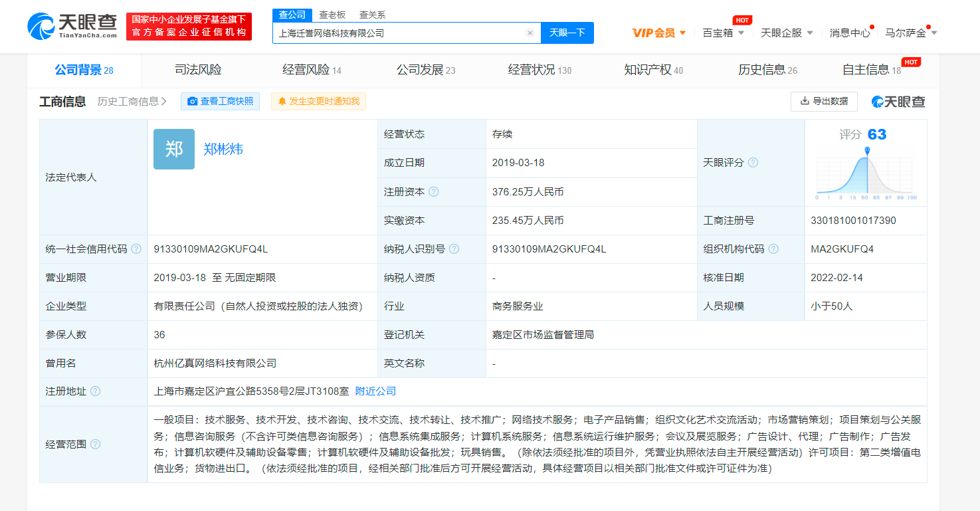The image size is (980, 511).
Task: Click help icon beside 注册地址
Action: pos(96,391)
